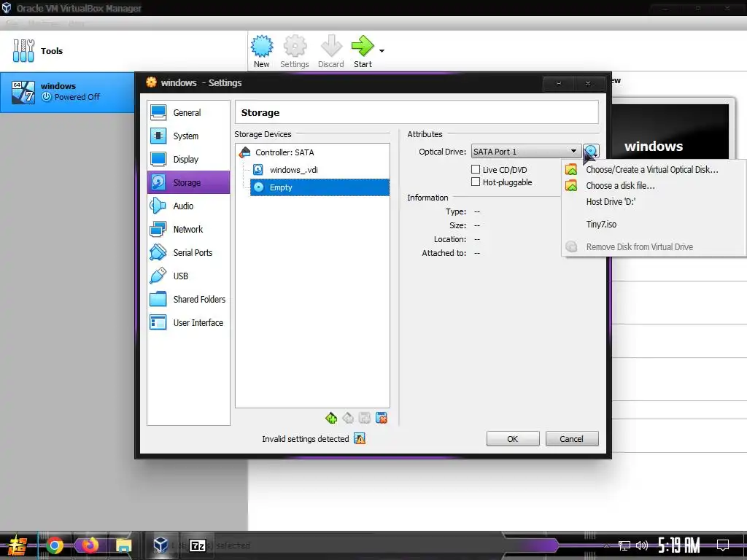This screenshot has width=747, height=560.
Task: Open the General settings category
Action: 188,113
